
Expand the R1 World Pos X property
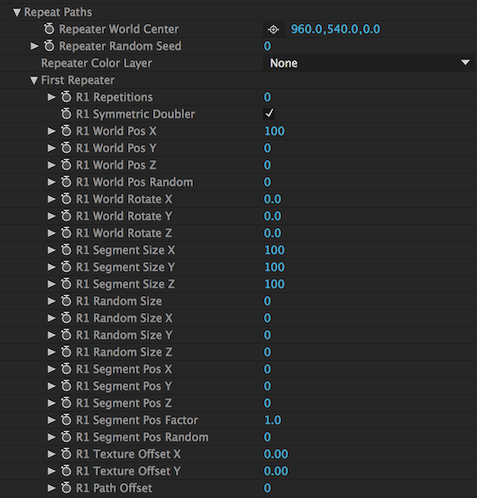coord(51,131)
